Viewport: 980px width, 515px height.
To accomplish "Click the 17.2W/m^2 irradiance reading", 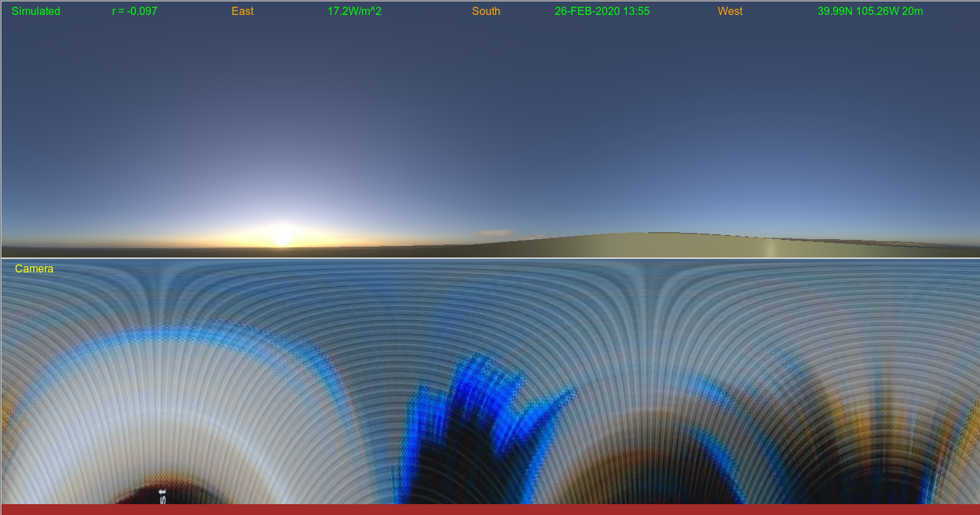I will point(355,12).
